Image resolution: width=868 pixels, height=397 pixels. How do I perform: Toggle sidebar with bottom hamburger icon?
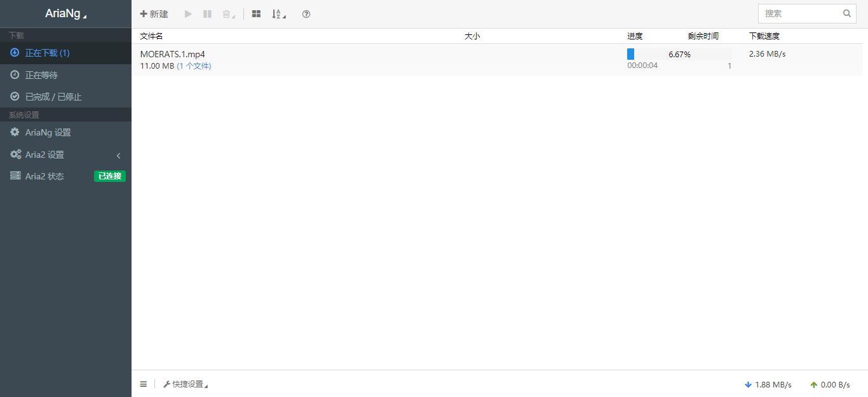(x=144, y=384)
